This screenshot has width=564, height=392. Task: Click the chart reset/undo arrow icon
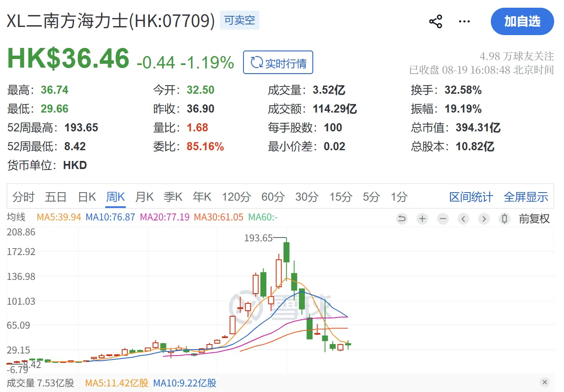click(x=402, y=219)
